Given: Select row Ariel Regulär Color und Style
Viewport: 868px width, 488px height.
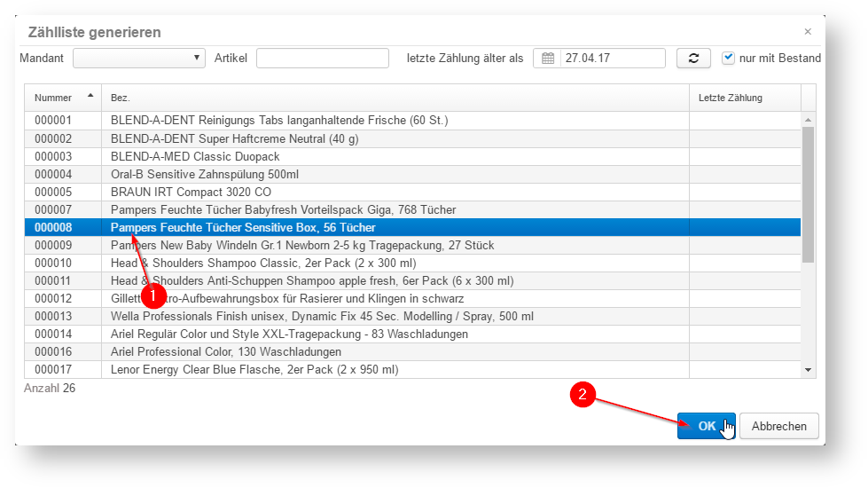Looking at the screenshot, I should pos(412,334).
